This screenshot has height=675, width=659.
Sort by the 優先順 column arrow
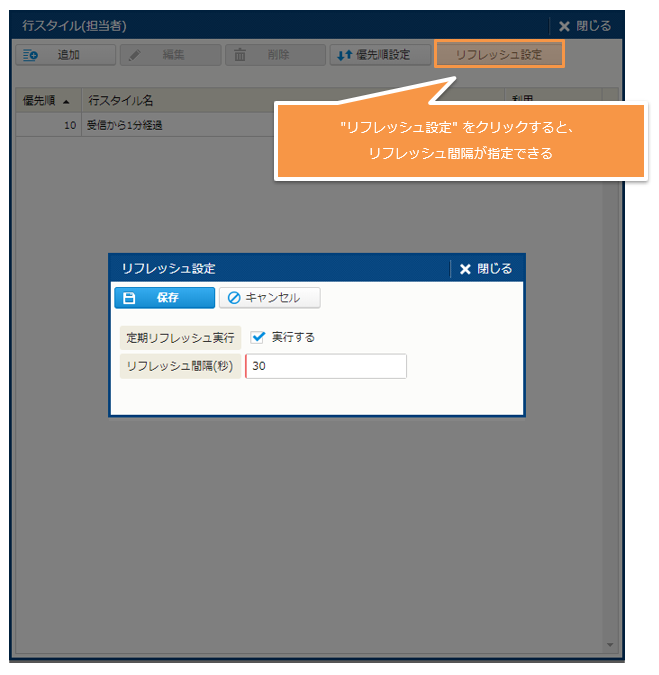pos(66,101)
